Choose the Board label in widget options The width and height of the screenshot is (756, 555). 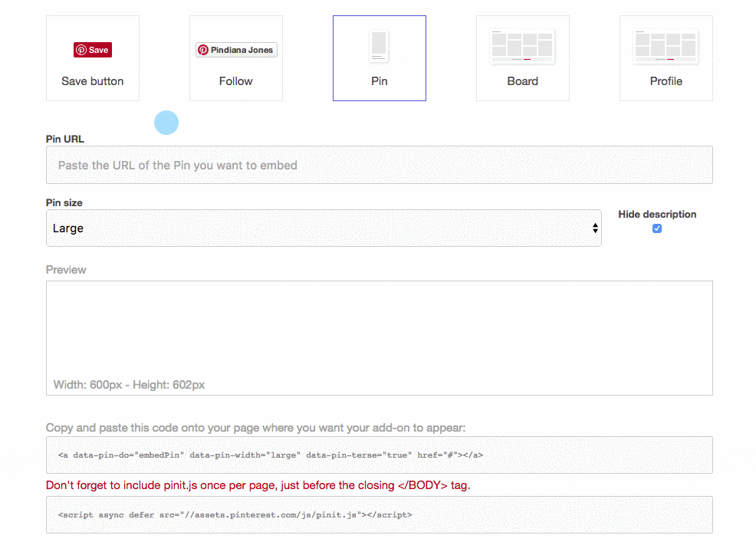(x=522, y=81)
